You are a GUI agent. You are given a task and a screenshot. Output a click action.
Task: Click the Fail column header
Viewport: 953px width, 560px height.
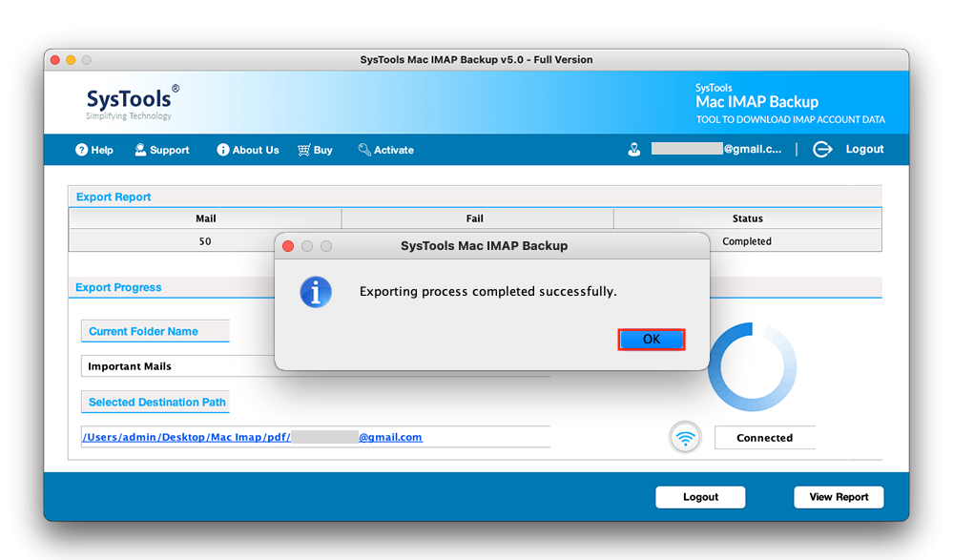477,218
